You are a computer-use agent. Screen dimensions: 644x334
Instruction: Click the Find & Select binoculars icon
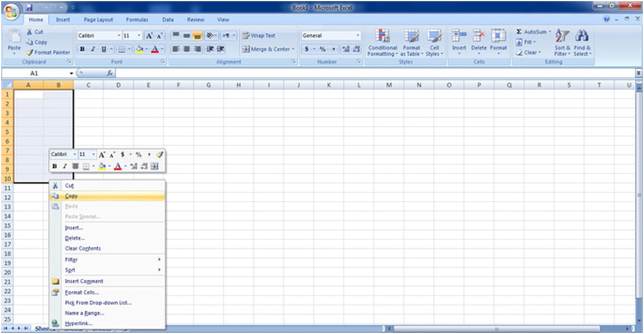point(582,37)
